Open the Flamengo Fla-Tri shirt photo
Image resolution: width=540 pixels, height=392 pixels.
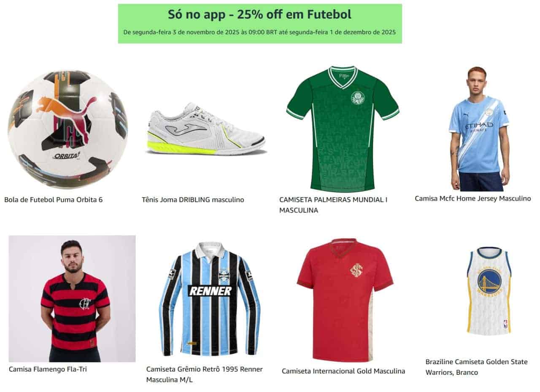click(x=72, y=298)
